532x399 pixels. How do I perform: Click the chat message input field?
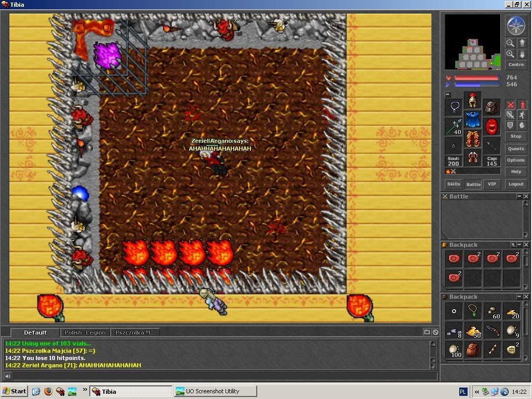coord(224,376)
